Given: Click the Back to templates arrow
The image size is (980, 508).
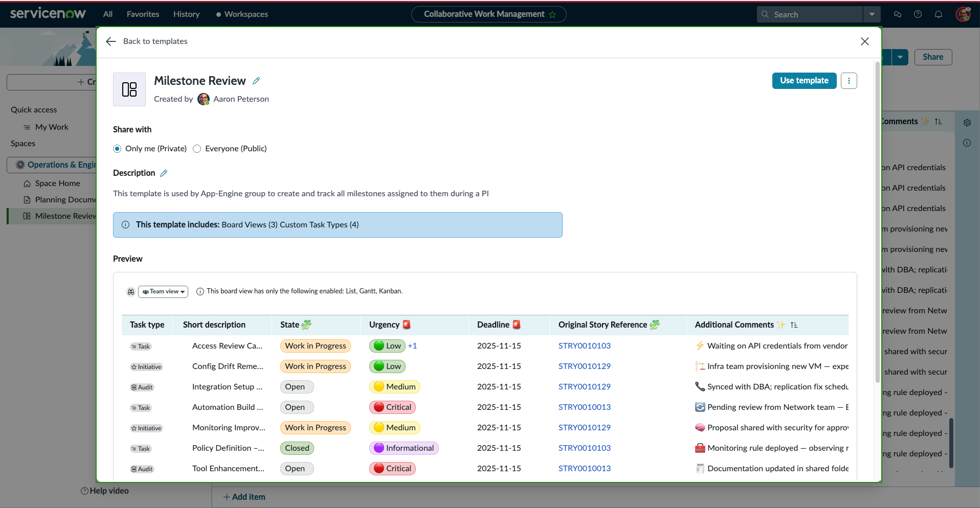Looking at the screenshot, I should [x=111, y=41].
